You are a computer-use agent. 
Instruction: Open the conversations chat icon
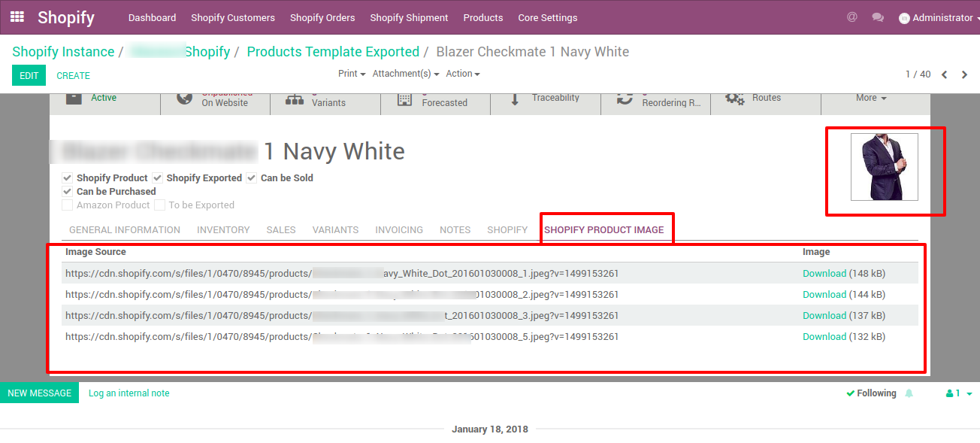tap(878, 17)
